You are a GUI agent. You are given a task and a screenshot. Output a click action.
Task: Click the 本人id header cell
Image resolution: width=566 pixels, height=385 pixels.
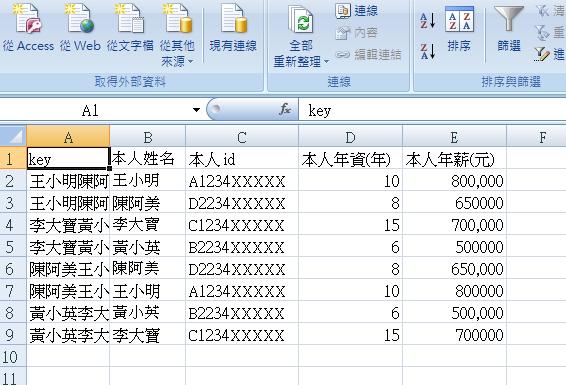[242, 158]
